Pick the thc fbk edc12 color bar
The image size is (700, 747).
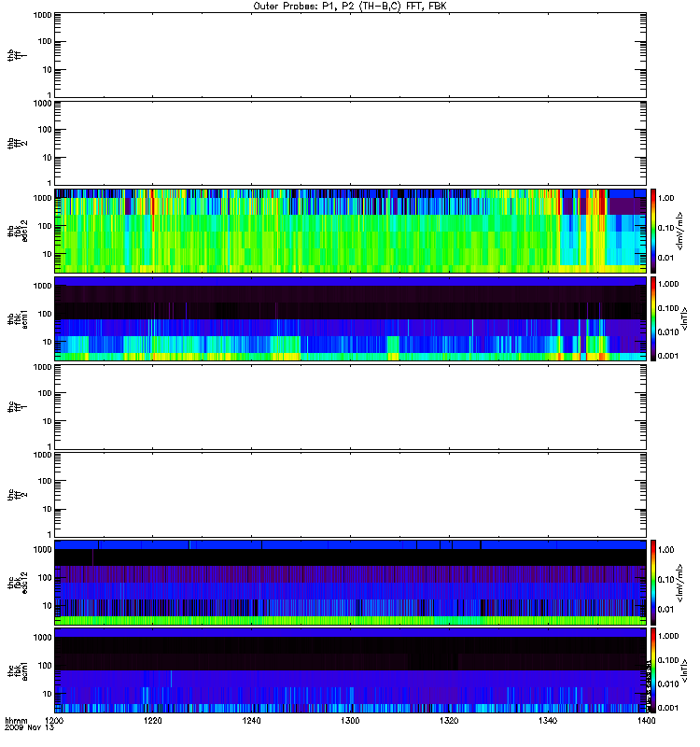click(x=653, y=583)
